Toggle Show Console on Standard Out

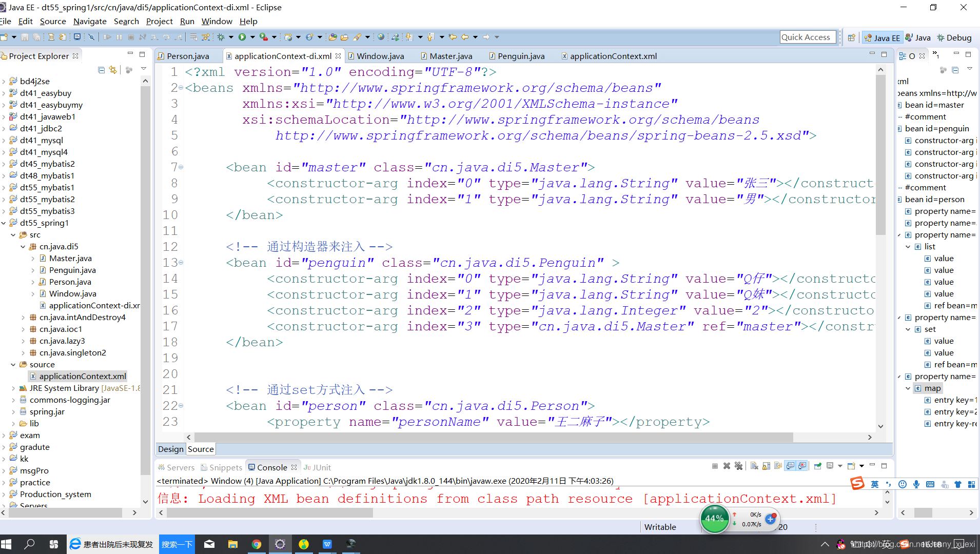(790, 466)
